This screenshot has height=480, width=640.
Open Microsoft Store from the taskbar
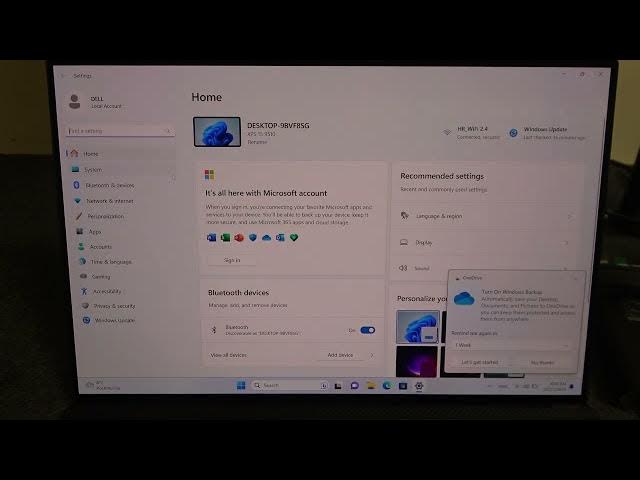click(403, 386)
